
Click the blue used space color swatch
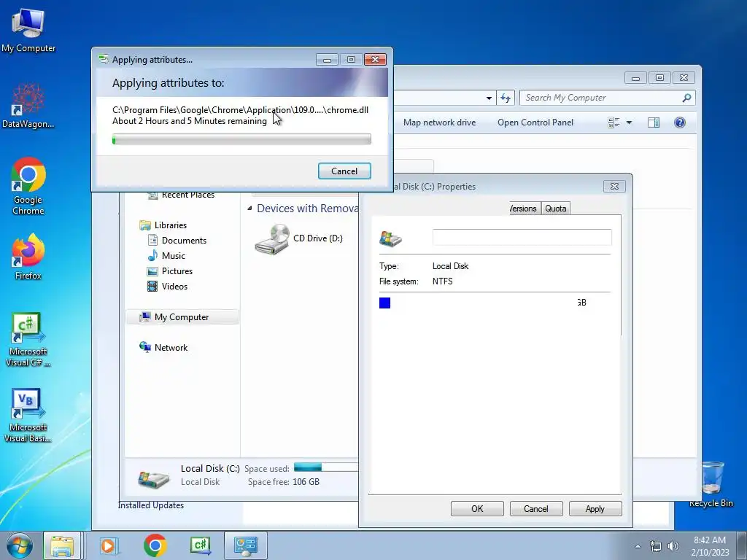tap(385, 303)
